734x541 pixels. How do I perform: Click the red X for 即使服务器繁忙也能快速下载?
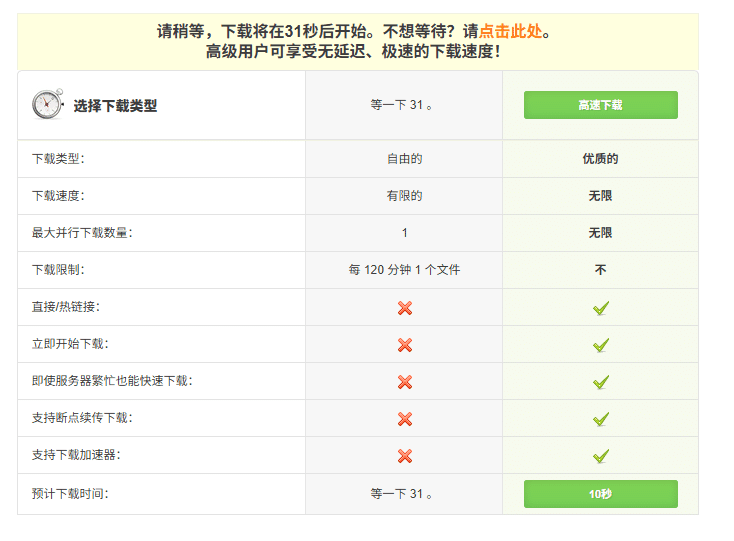[x=404, y=382]
